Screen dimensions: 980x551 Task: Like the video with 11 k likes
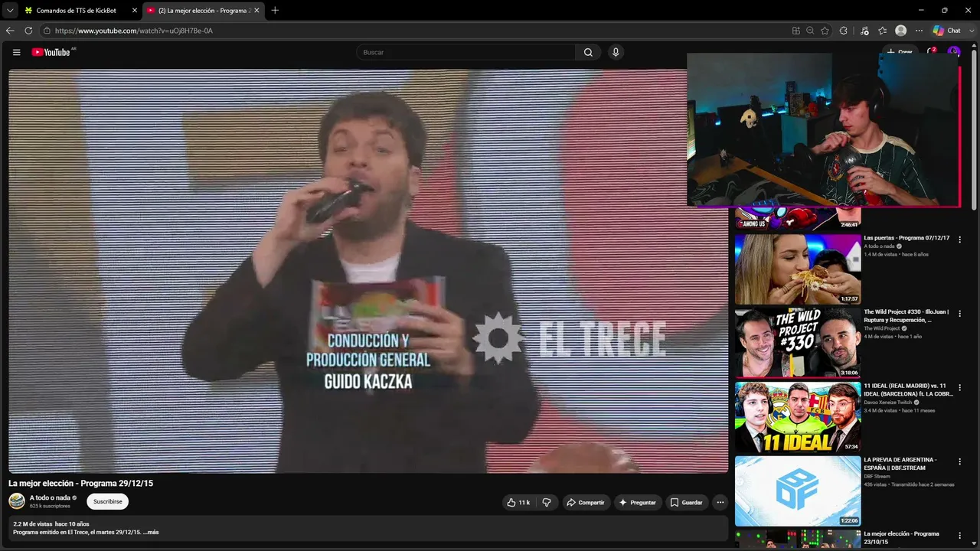(x=518, y=502)
